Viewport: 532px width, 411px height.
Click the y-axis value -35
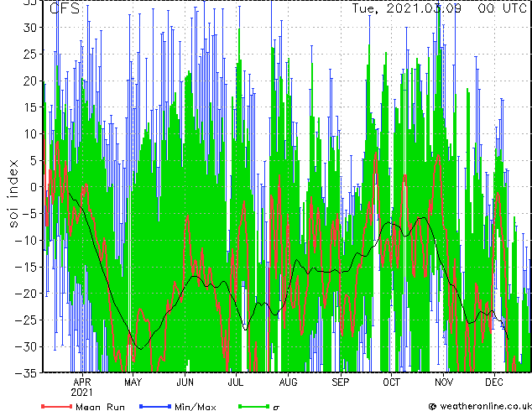pyautogui.click(x=27, y=373)
